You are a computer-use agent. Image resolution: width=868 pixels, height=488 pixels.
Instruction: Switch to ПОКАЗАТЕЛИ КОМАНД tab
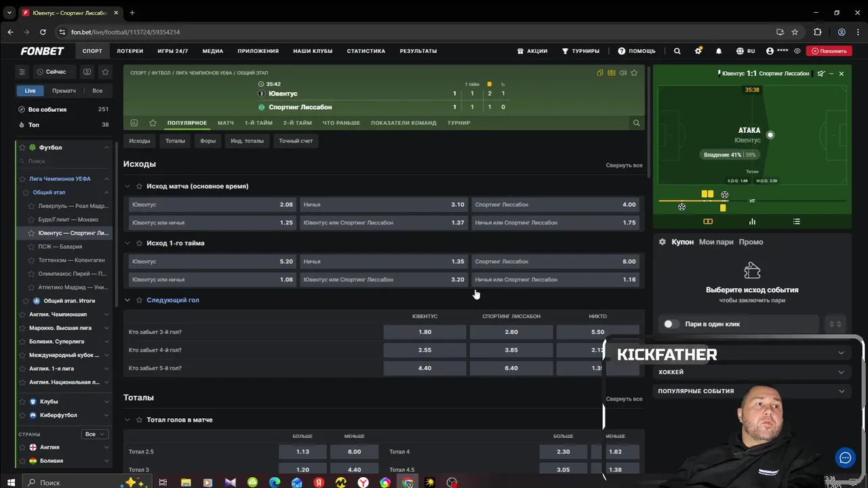403,123
